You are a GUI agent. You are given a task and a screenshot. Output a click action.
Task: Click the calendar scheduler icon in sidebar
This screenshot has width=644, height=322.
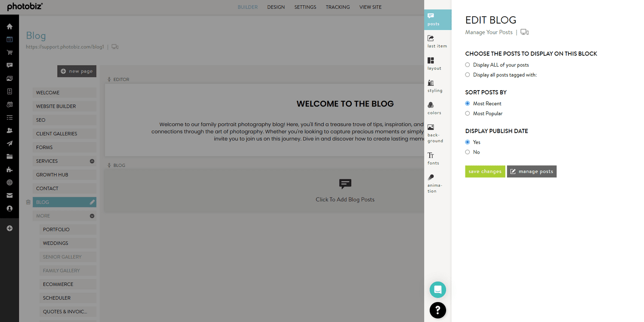pyautogui.click(x=9, y=104)
